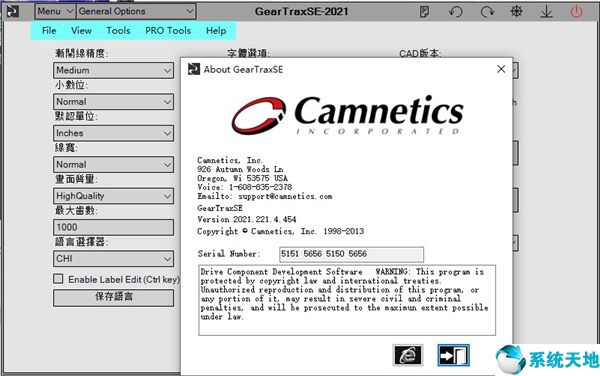Screen dimensions: 600x376
Task: Click the GearTrax app logo icon
Action: point(12,11)
